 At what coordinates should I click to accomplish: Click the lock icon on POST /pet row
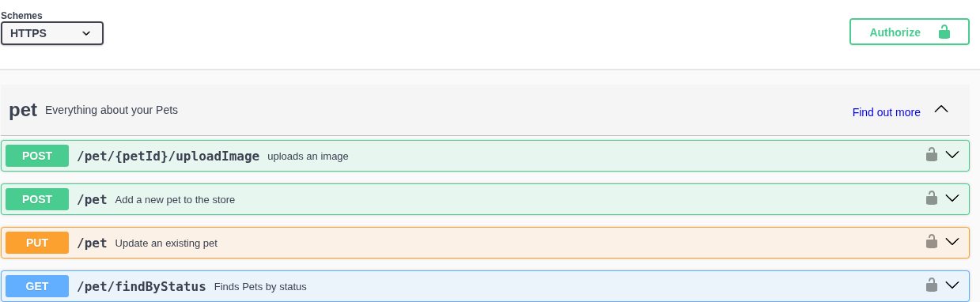click(932, 198)
